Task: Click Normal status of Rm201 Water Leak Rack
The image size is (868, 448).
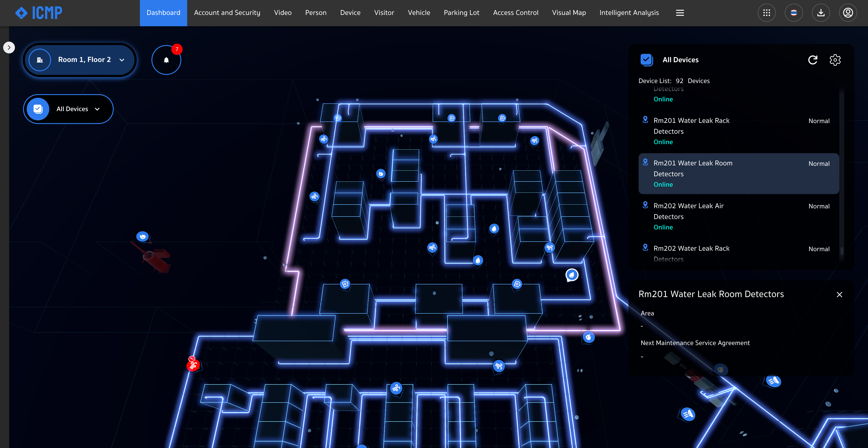Action: pos(819,121)
